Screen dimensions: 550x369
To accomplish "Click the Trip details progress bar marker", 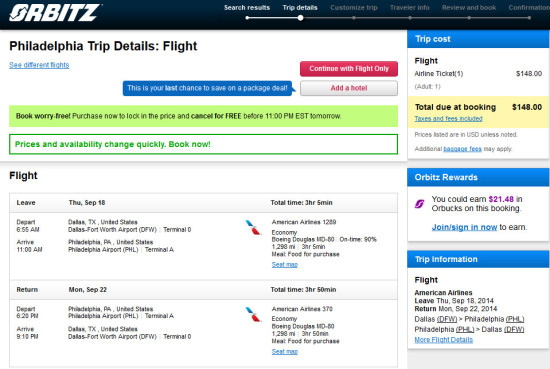I will pyautogui.click(x=301, y=18).
